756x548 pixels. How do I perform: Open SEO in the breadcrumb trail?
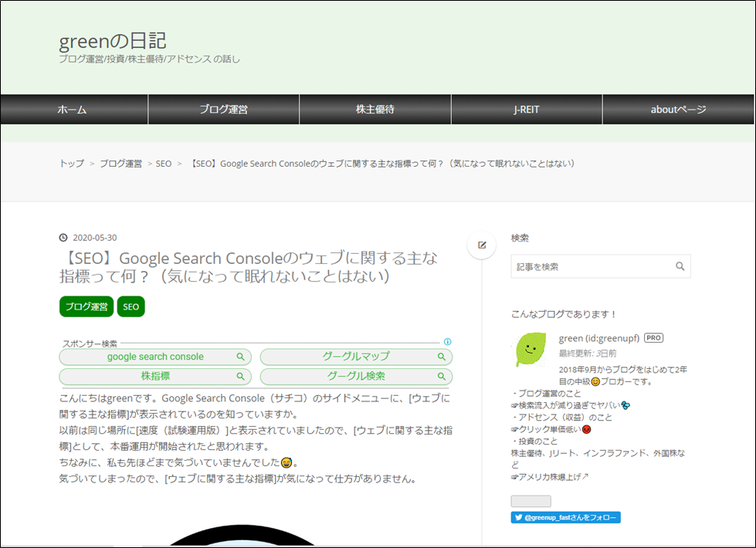(x=164, y=164)
